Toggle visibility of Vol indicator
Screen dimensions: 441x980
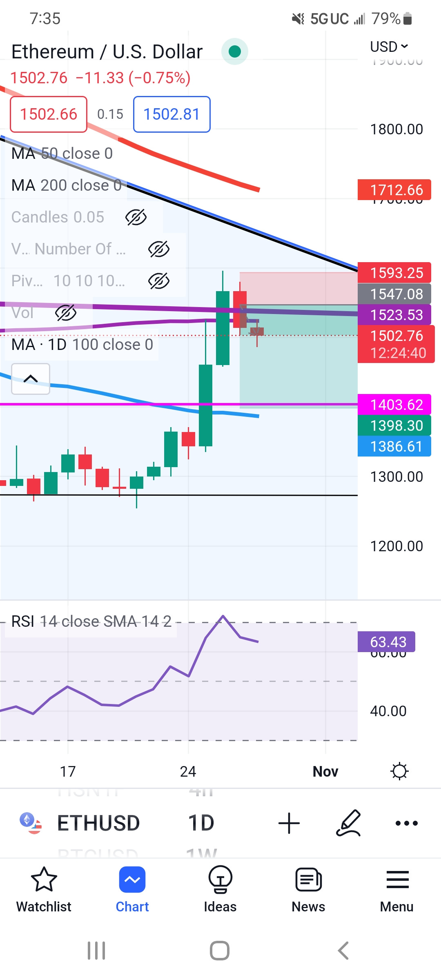66,313
